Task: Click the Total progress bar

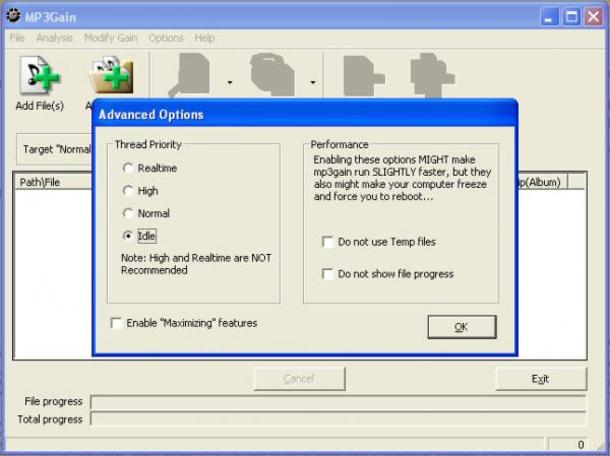Action: pos(337,419)
